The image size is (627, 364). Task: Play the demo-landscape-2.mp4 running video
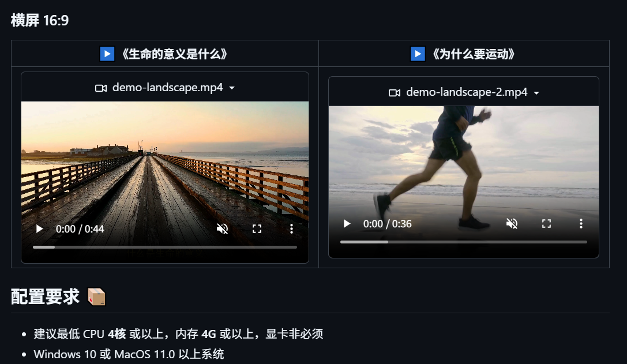point(347,224)
